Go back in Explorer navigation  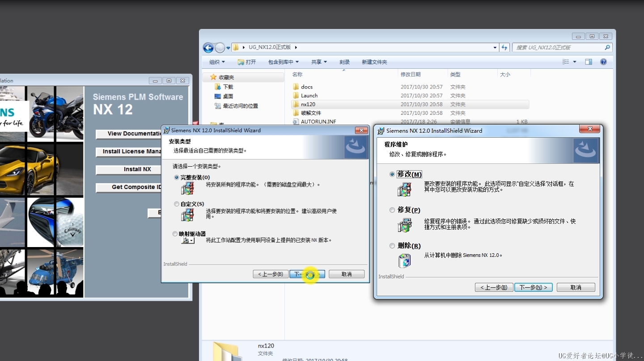(x=208, y=47)
